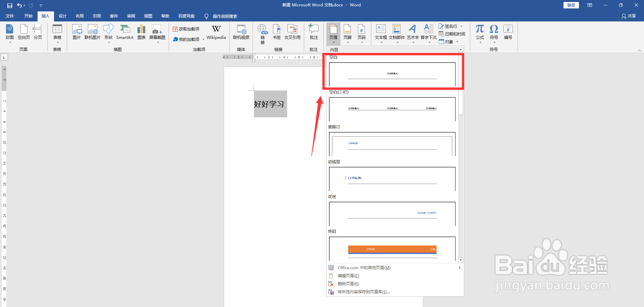Insert a hyperlink (链接)
Image resolution: width=644 pixels, height=307 pixels.
[x=263, y=34]
